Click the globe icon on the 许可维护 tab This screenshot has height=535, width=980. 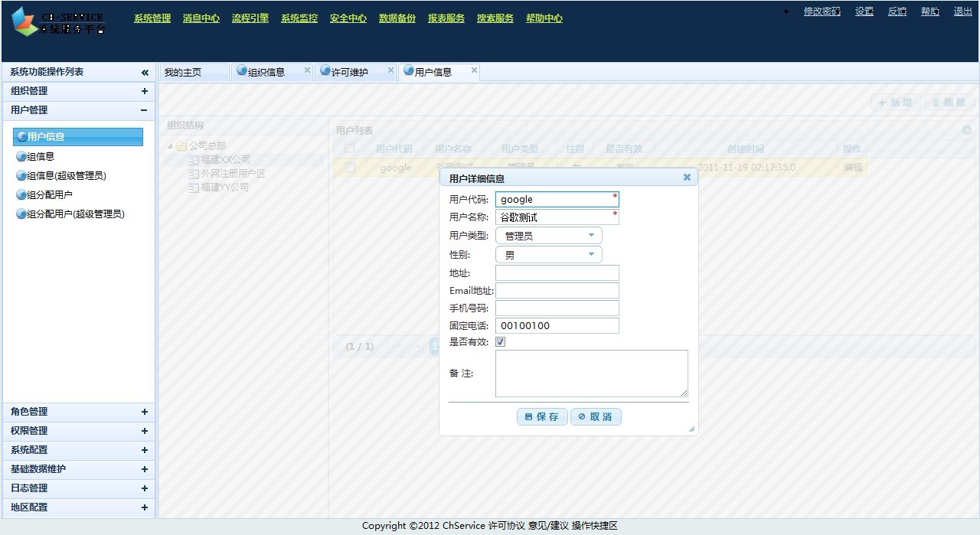click(325, 71)
